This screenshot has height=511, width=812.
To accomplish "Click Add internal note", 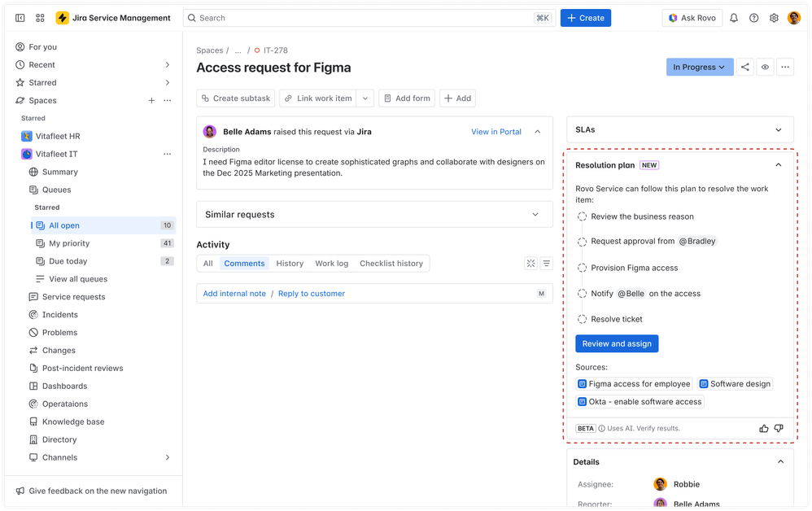I will pyautogui.click(x=234, y=294).
